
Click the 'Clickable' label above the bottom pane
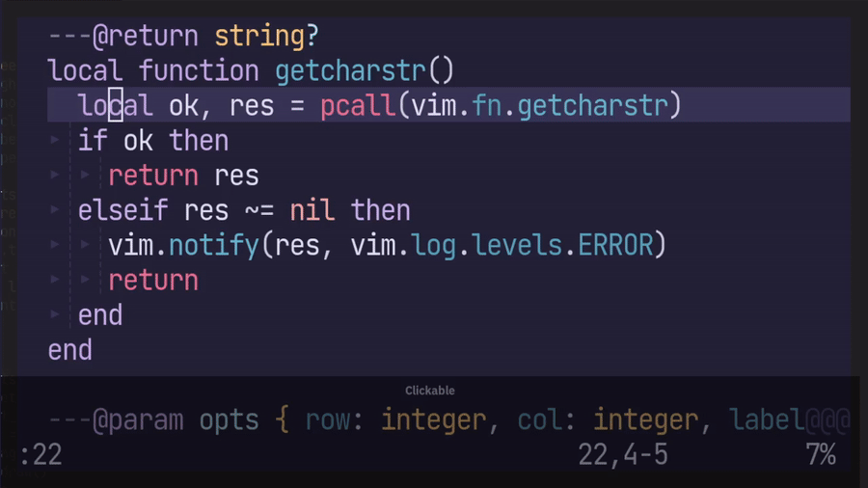[x=429, y=391]
